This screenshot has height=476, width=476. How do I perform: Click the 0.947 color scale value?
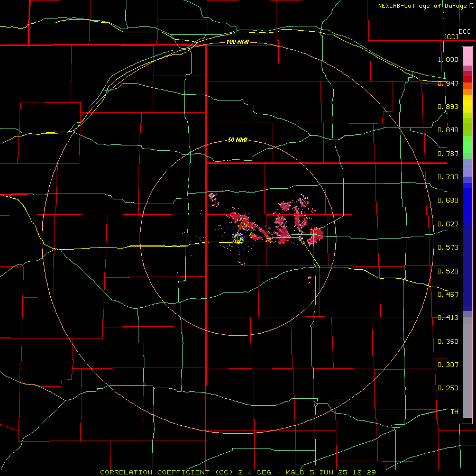click(x=448, y=83)
